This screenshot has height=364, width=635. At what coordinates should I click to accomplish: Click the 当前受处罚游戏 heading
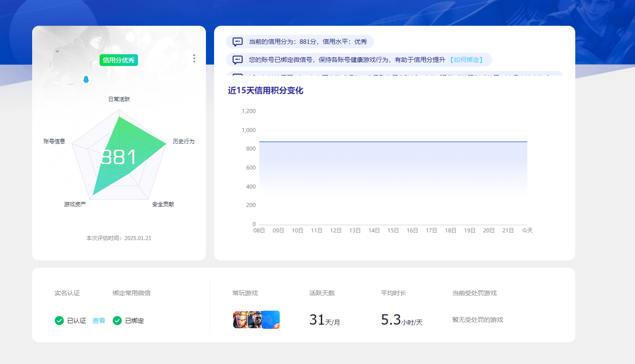click(x=475, y=293)
